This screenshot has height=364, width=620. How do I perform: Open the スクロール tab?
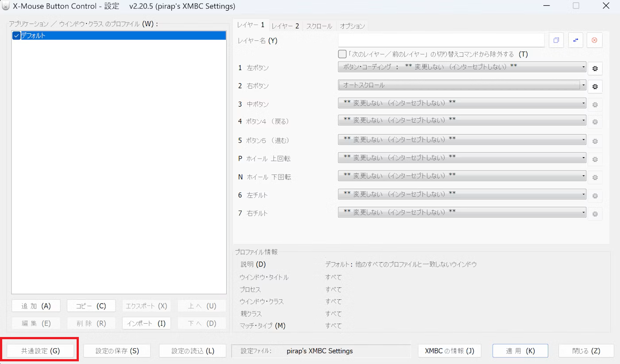[319, 26]
